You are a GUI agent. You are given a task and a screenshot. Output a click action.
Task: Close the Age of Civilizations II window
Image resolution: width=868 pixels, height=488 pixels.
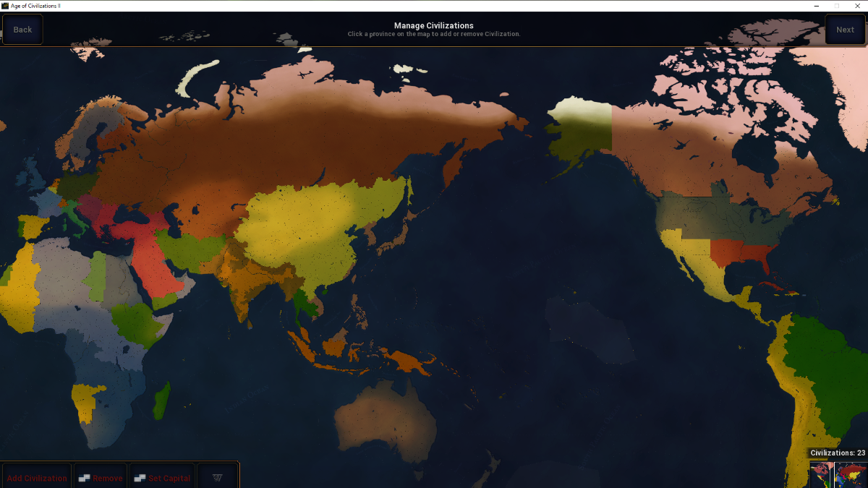857,5
